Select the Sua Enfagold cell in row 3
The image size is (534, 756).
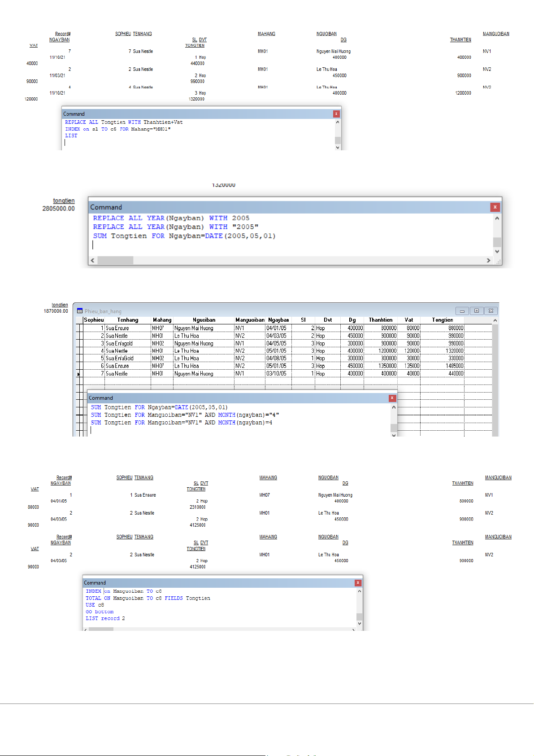click(x=119, y=344)
